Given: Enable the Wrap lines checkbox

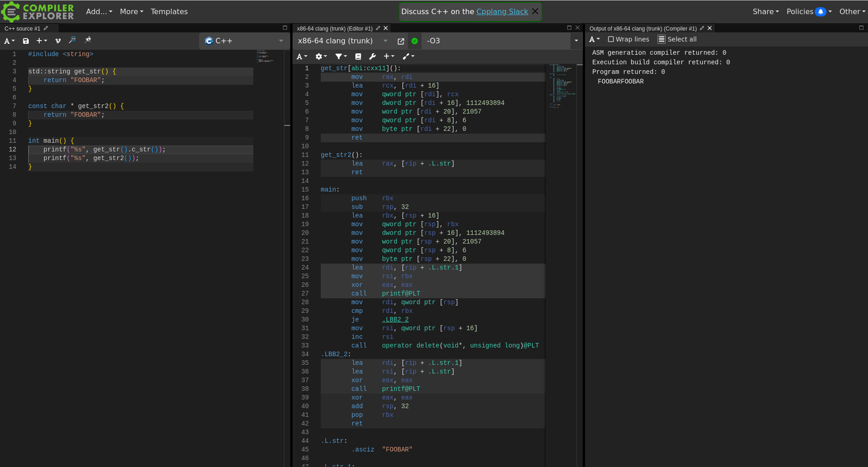Looking at the screenshot, I should 611,40.
